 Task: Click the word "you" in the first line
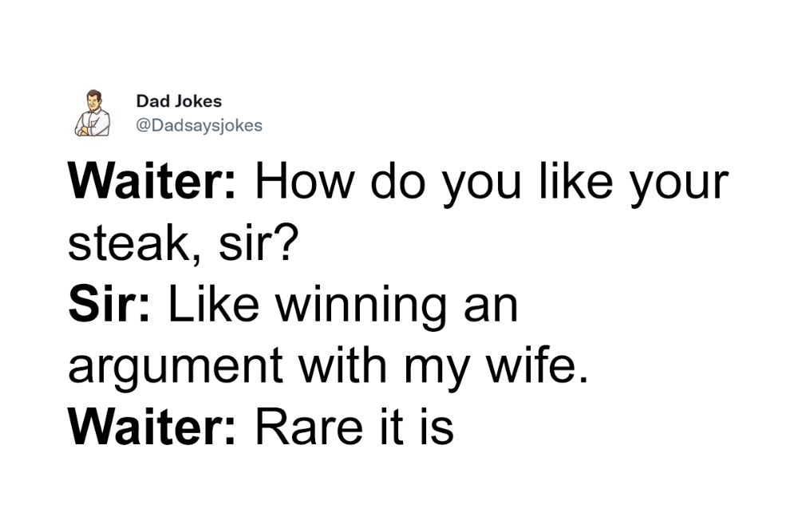point(482,186)
